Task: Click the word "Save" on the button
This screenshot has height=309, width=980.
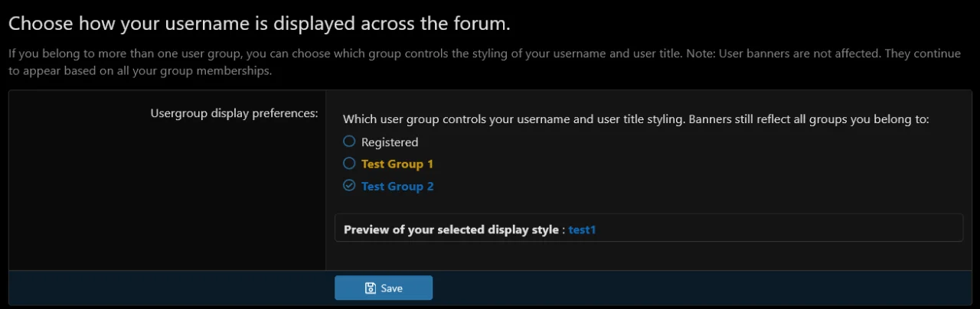Action: [x=391, y=288]
